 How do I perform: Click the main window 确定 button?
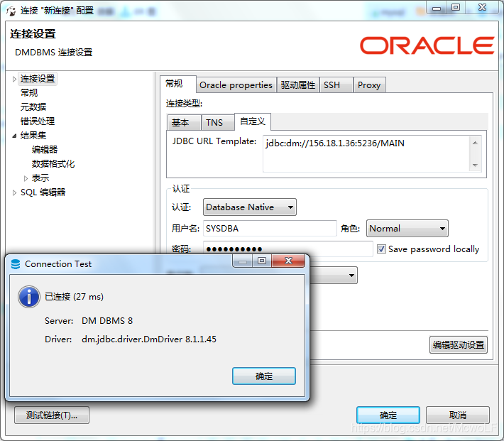coord(388,415)
